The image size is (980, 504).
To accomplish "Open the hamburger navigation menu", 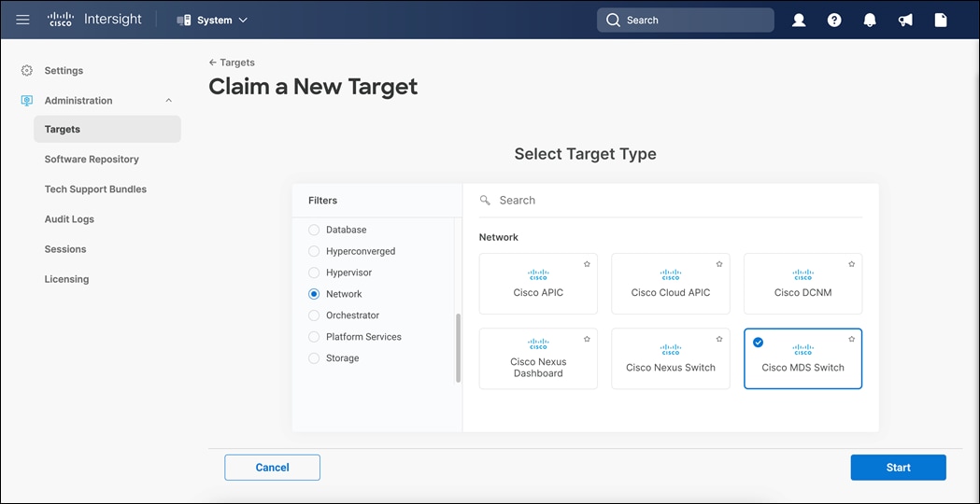I will coord(22,20).
